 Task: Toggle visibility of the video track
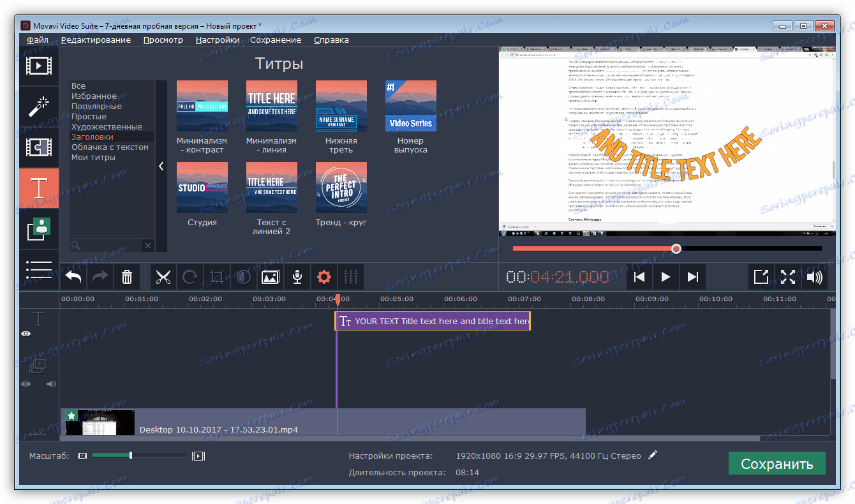26,383
